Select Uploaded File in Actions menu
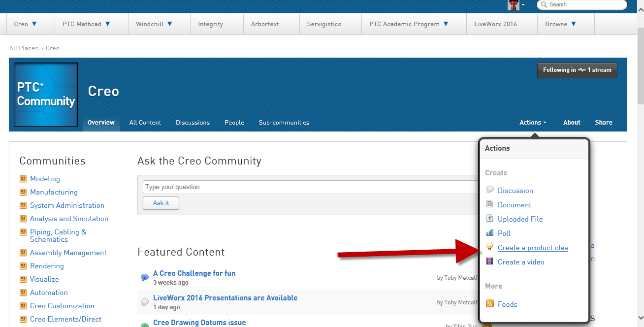 (520, 219)
